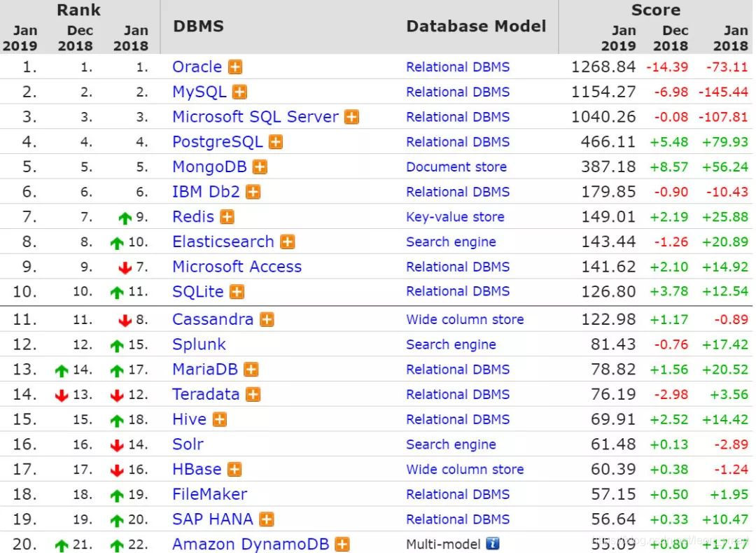Open the Cassandra link

(213, 320)
